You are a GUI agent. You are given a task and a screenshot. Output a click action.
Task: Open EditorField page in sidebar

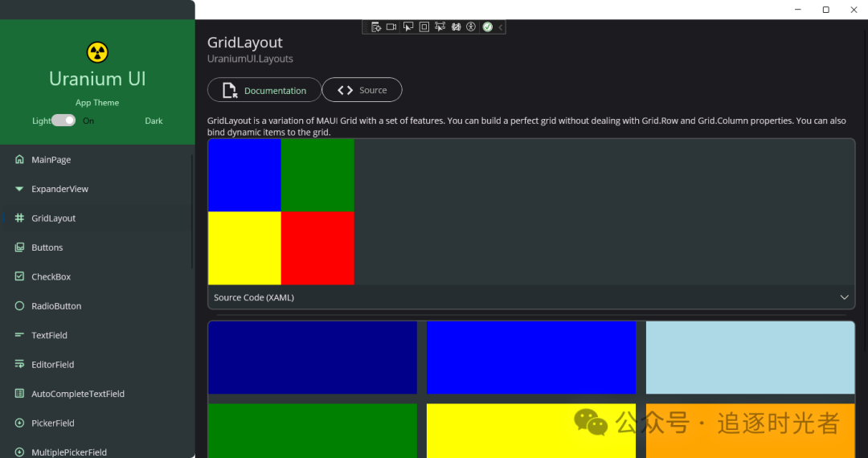click(x=97, y=365)
